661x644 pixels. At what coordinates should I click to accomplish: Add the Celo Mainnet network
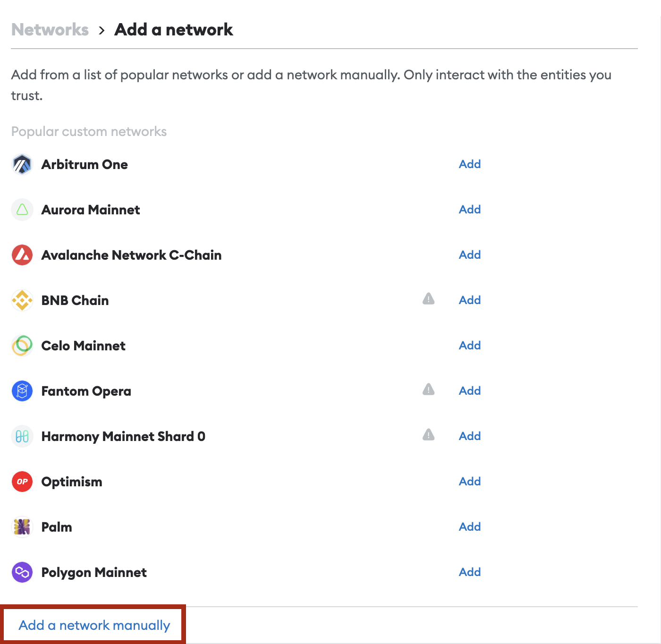click(470, 345)
